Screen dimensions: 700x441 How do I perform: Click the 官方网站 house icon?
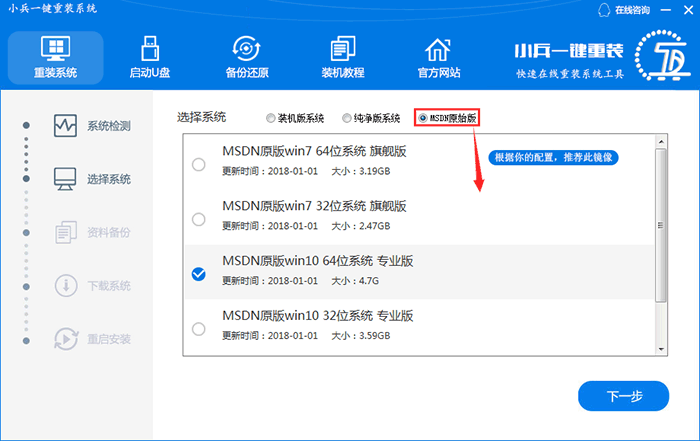(x=438, y=49)
